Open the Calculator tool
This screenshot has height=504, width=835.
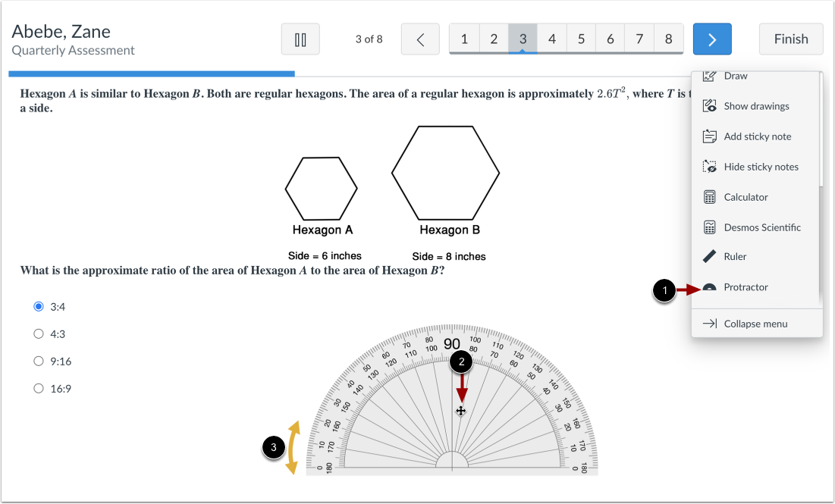click(709, 196)
